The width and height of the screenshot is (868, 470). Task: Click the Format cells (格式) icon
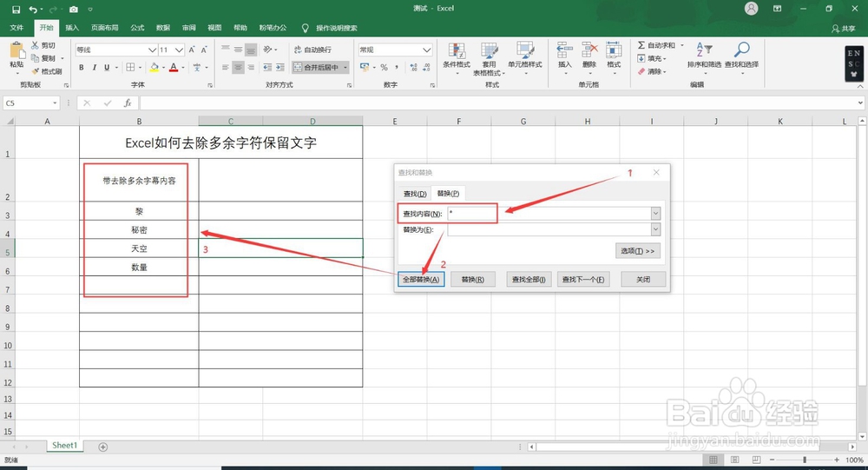point(614,50)
